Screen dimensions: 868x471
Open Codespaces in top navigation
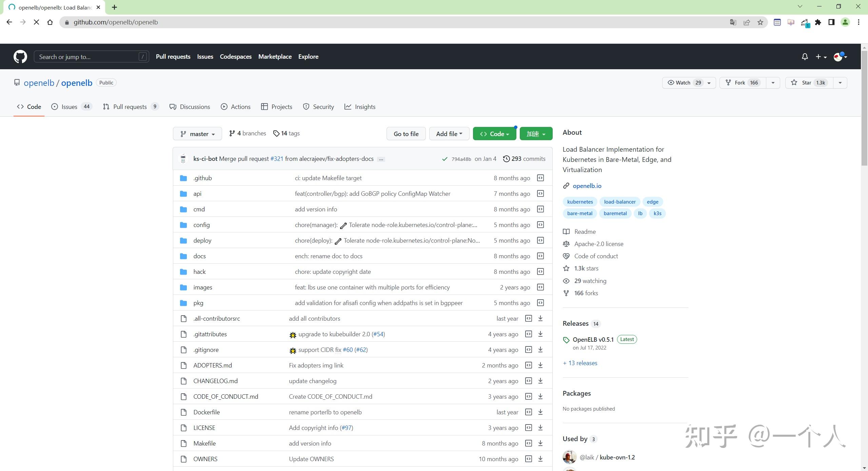[236, 57]
